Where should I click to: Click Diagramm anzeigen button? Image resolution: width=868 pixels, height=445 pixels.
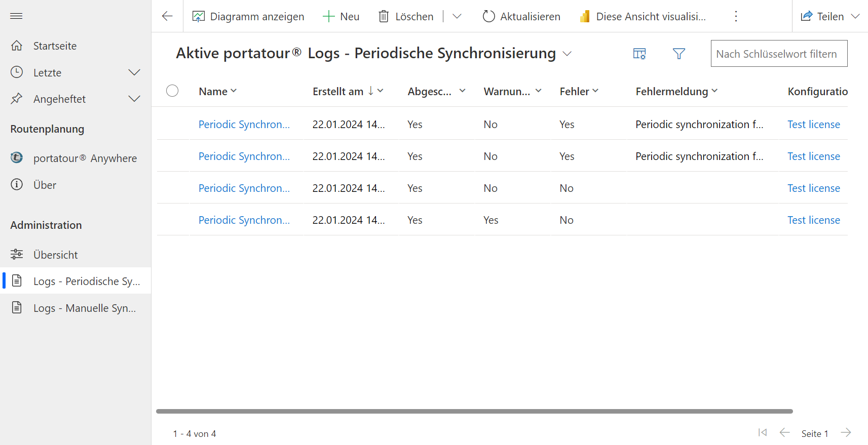(248, 16)
